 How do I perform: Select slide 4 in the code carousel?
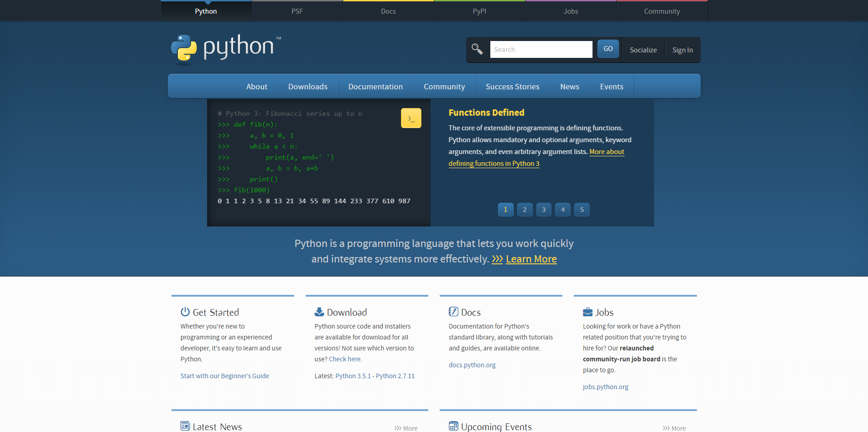pyautogui.click(x=563, y=210)
